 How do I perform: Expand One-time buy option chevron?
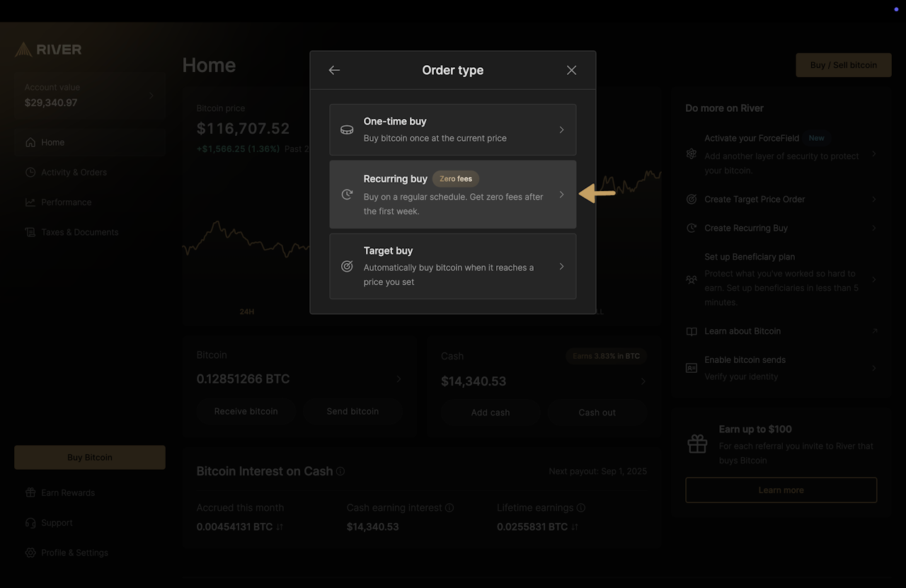561,130
